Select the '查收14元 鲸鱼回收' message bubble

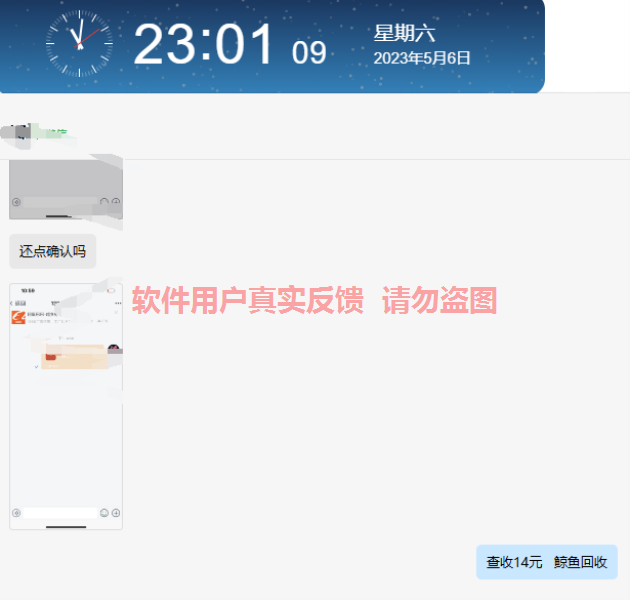pyautogui.click(x=546, y=562)
